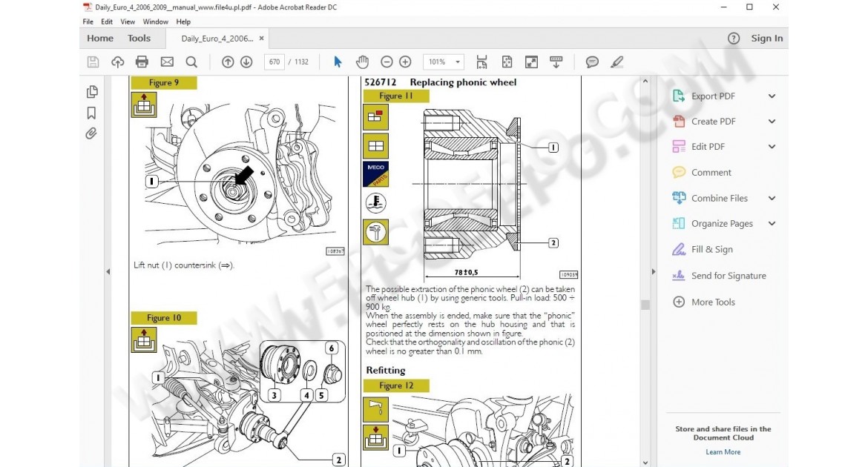Send file by email envelope icon

coord(167,62)
